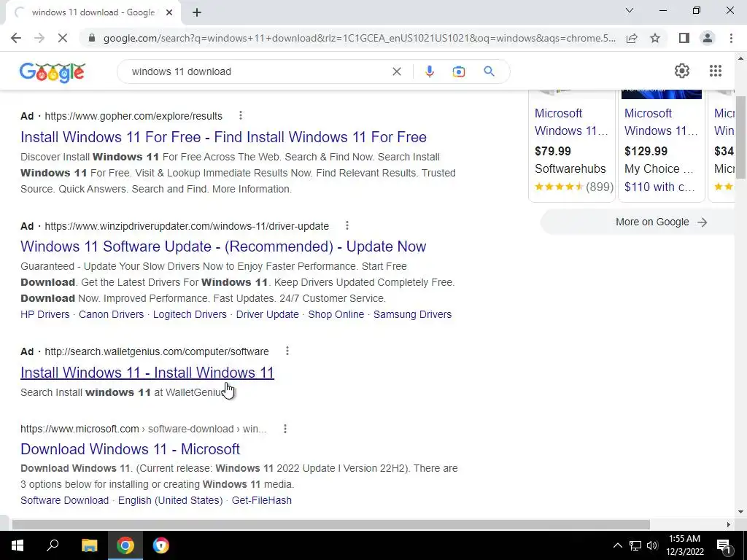Open the $79.99 Softwarehubs product
747x560 pixels.
tap(572, 145)
